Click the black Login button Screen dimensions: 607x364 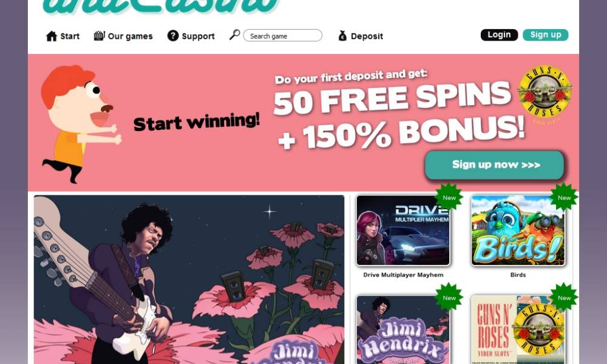pyautogui.click(x=499, y=35)
